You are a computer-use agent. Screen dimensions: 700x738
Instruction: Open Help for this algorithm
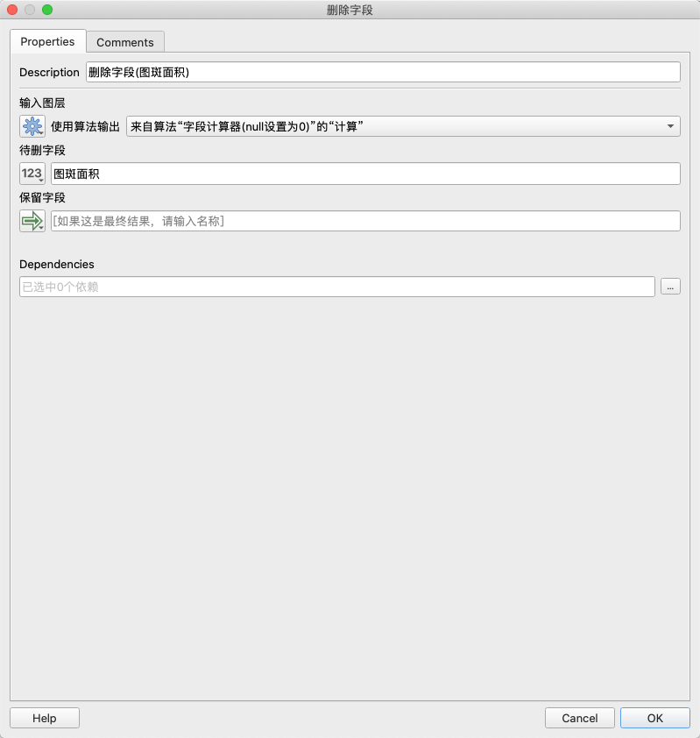[x=44, y=718]
